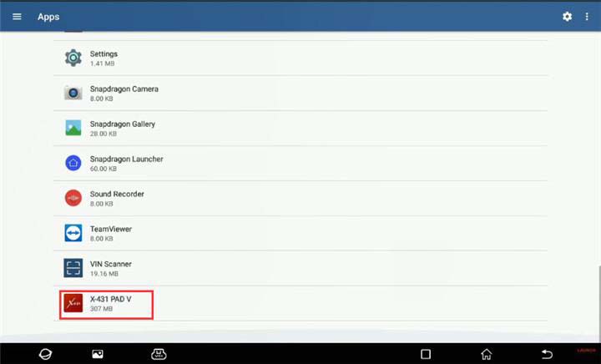Viewport: 601px width, 364px height.
Task: Tap the Snapdragon Camera icon
Action: [x=73, y=93]
